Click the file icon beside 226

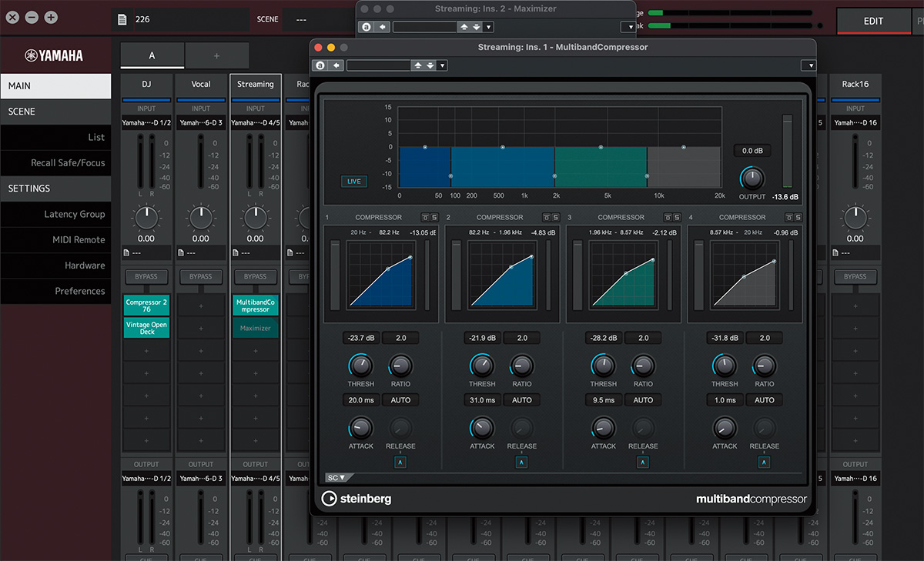122,19
